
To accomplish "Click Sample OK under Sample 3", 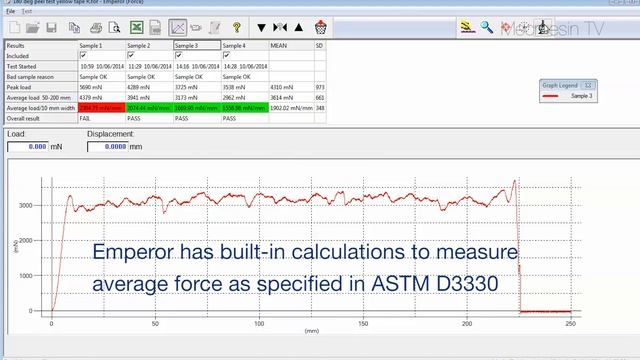I will 189,77.
